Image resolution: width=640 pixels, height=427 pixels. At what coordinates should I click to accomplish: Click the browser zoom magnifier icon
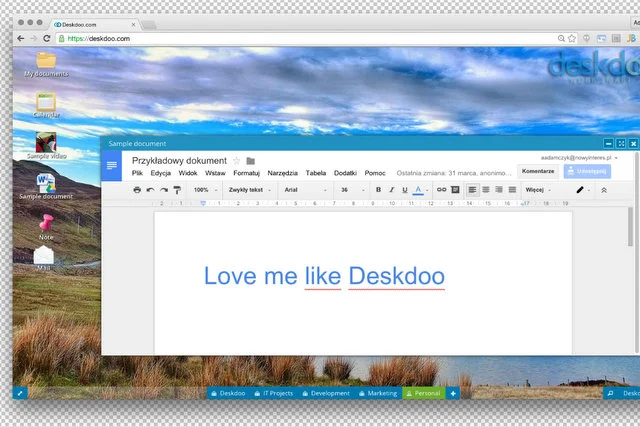pos(561,38)
